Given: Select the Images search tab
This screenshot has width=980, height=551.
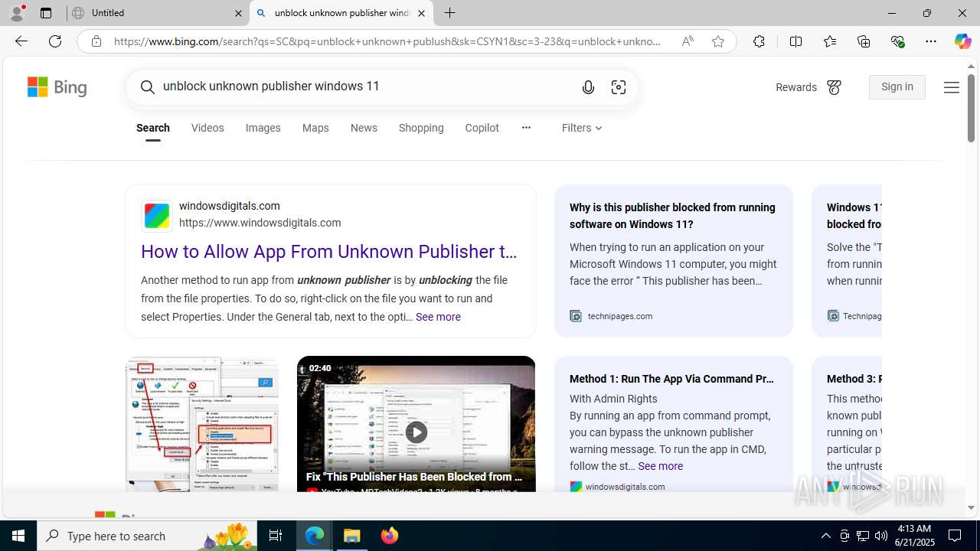Looking at the screenshot, I should pyautogui.click(x=263, y=128).
